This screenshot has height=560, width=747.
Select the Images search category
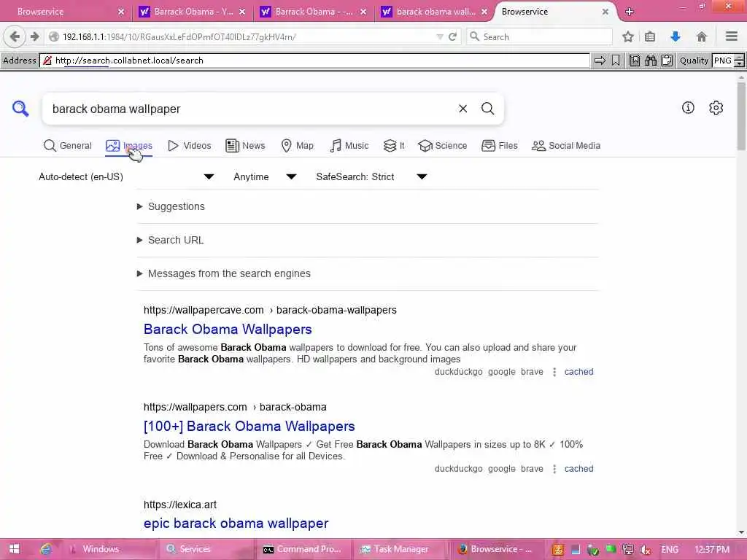128,146
